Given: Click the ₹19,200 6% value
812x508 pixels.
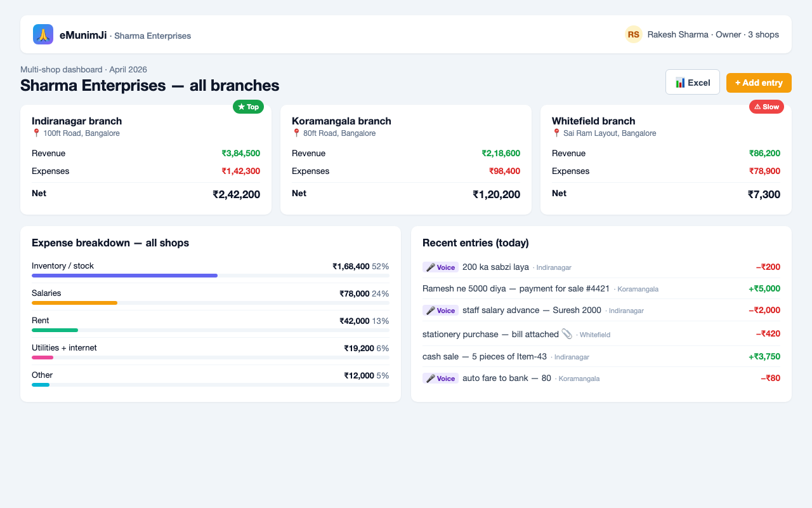Looking at the screenshot, I should (367, 349).
